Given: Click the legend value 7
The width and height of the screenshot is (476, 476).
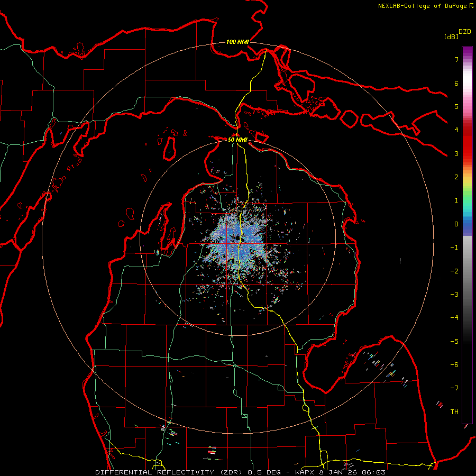Looking at the screenshot, I should point(456,59).
